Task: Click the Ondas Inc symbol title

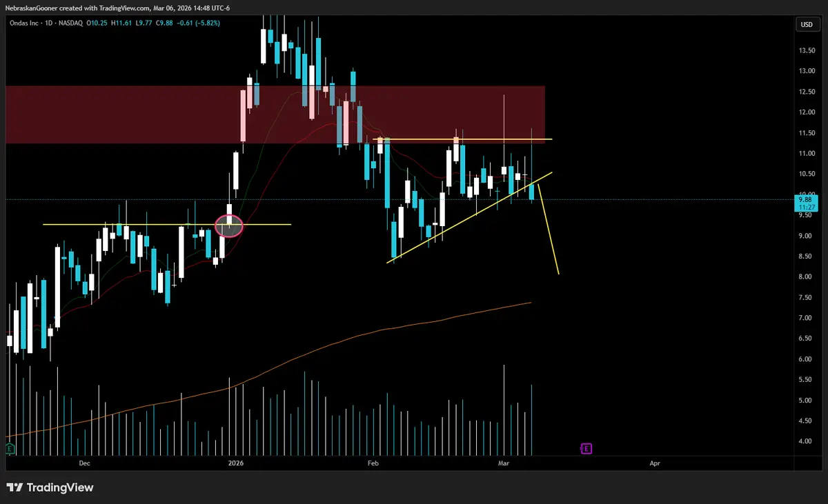Action: click(24, 23)
